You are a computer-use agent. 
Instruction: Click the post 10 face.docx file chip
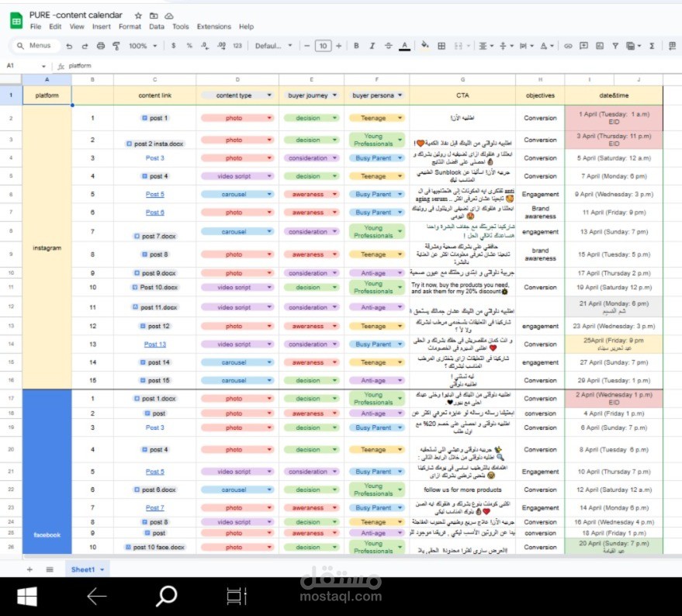pos(155,547)
